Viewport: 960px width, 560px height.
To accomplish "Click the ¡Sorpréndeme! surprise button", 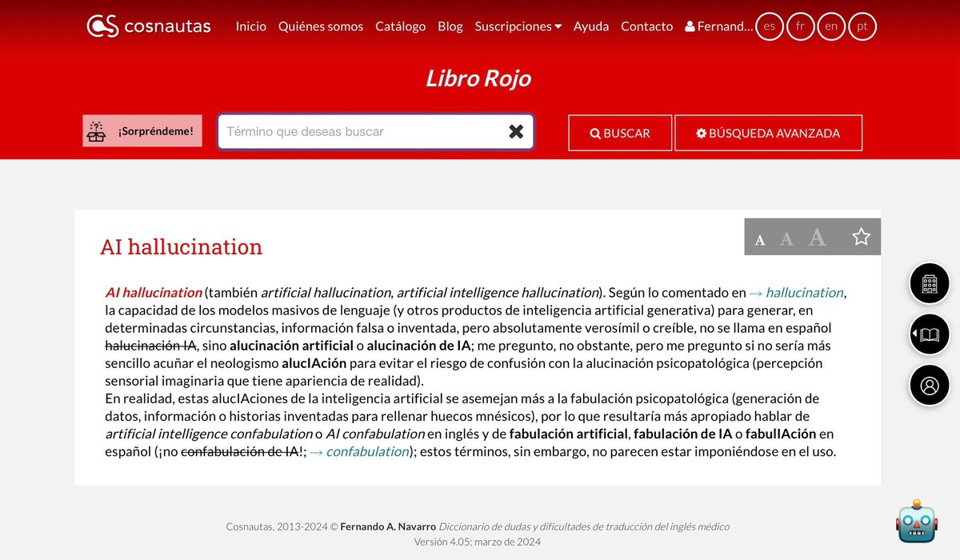I will pos(142,131).
